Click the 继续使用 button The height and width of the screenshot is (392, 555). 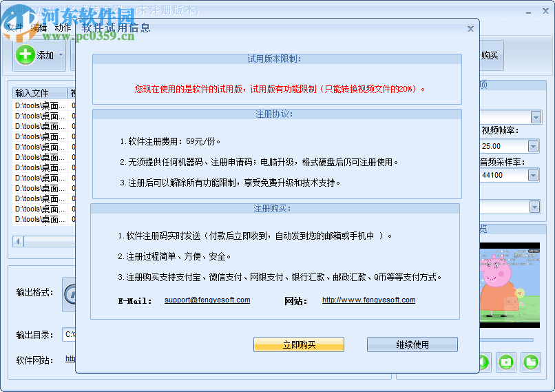coord(412,344)
